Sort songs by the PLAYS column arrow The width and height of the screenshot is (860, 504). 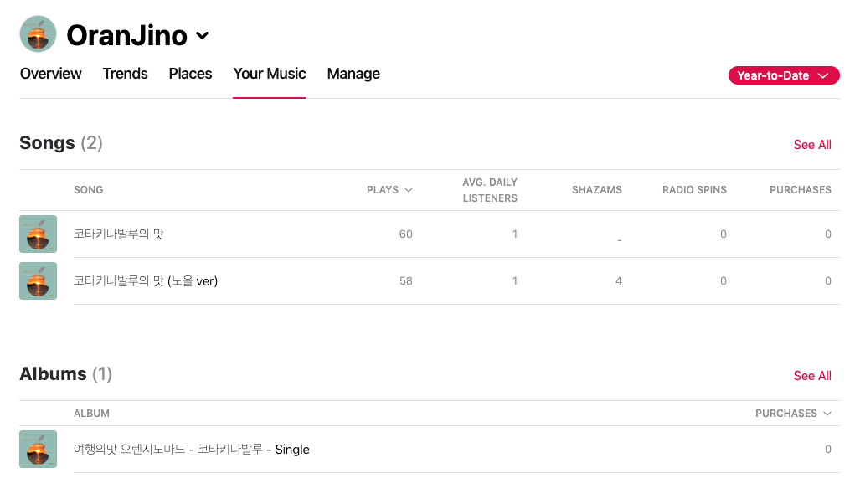(409, 190)
